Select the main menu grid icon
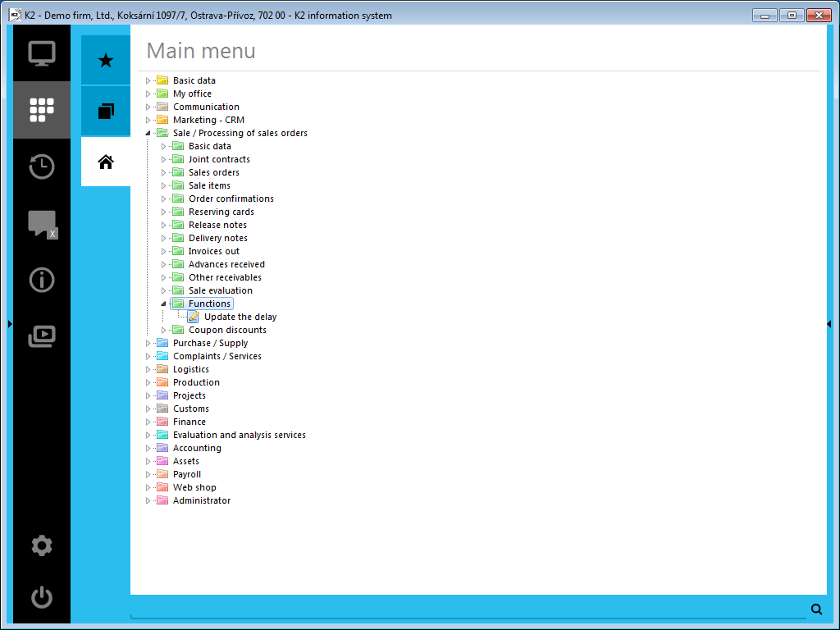The height and width of the screenshot is (630, 840). [42, 110]
